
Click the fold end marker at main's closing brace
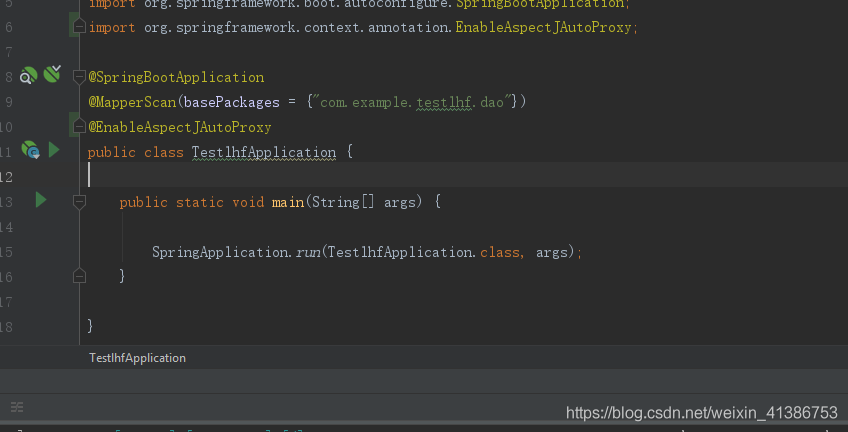click(x=80, y=276)
